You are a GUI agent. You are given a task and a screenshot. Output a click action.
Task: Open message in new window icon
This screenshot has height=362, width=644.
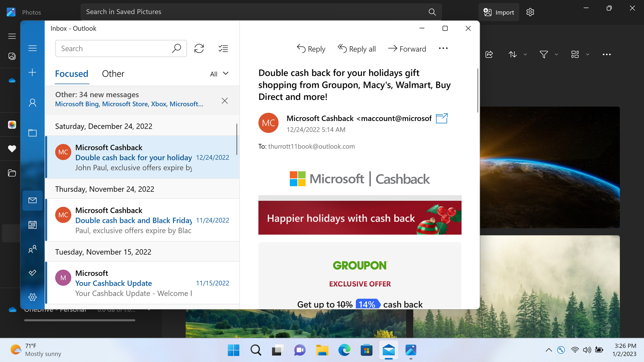pos(441,118)
